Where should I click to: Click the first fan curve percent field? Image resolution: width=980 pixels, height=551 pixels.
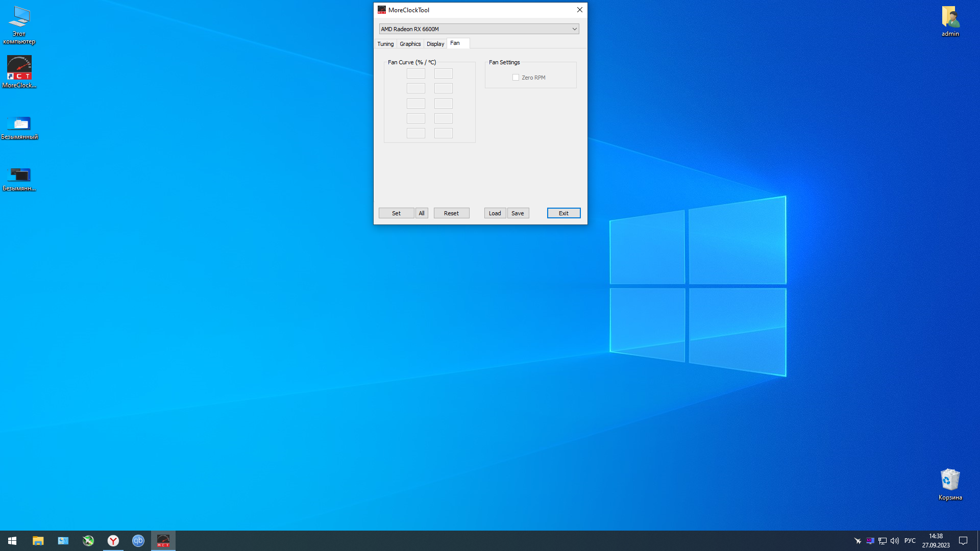415,73
